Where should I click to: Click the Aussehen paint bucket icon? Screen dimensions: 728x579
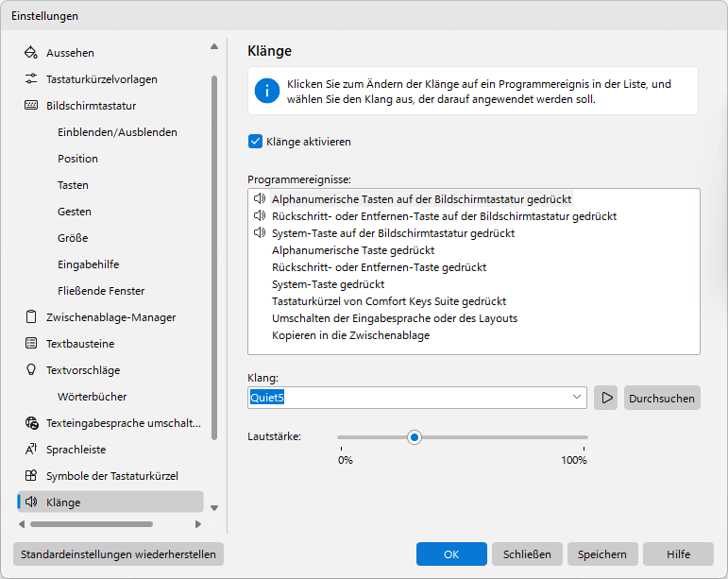tap(31, 53)
